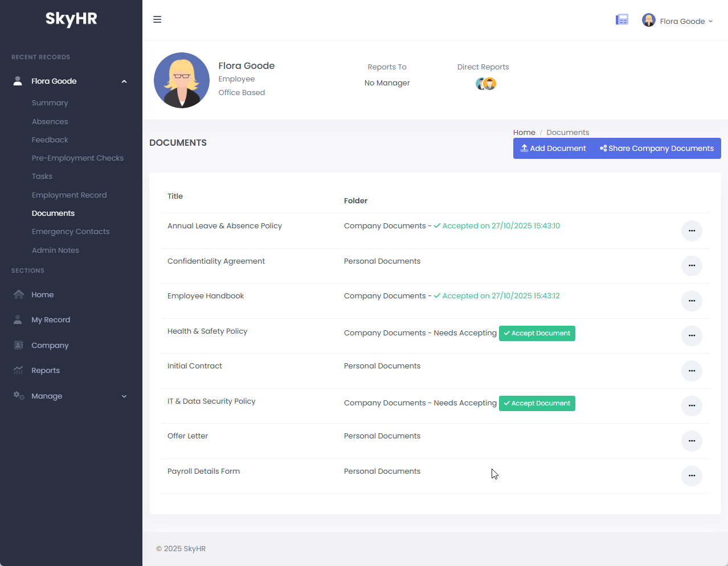This screenshot has width=728, height=566.
Task: Click Flora Goode's large profile avatar
Action: pos(182,80)
